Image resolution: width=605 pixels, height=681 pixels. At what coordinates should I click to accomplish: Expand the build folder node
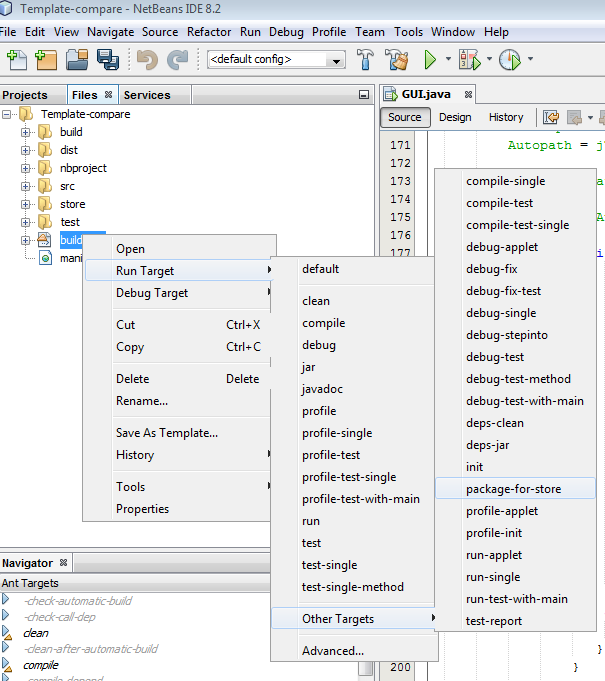point(26,132)
